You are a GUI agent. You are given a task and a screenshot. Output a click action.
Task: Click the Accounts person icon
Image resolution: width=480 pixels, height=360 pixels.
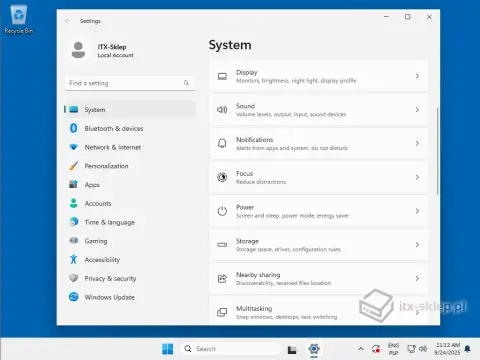[x=74, y=203]
